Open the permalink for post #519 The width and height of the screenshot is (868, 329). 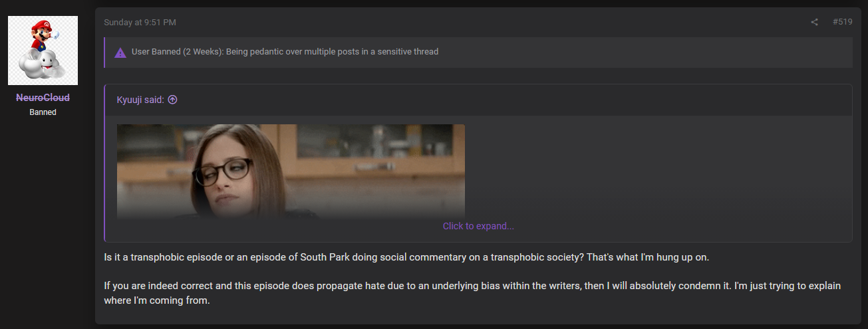(842, 22)
